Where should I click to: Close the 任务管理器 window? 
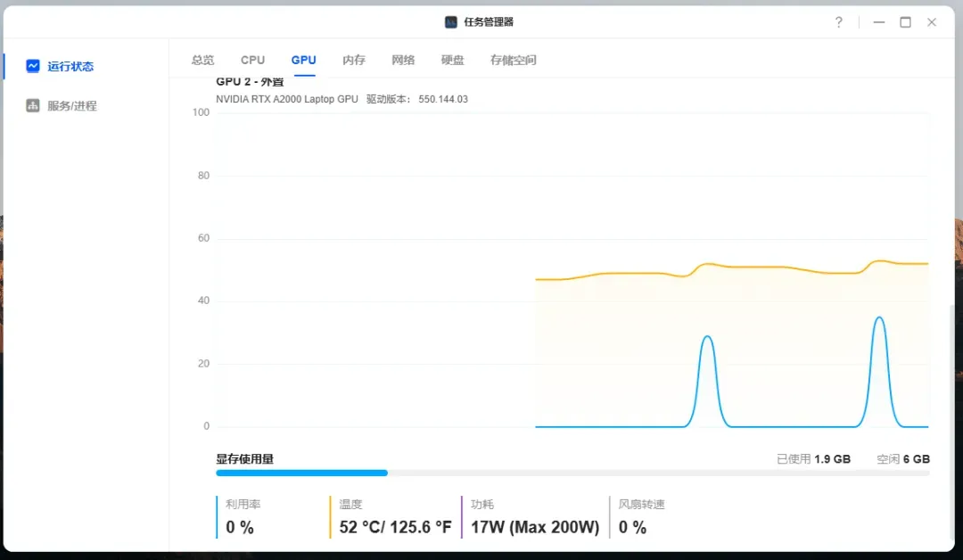coord(932,22)
